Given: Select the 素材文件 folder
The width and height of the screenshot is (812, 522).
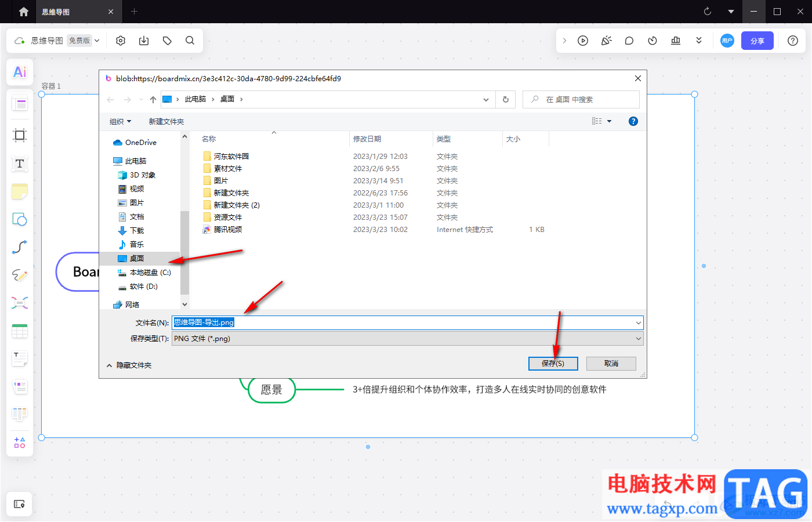Looking at the screenshot, I should pos(223,169).
